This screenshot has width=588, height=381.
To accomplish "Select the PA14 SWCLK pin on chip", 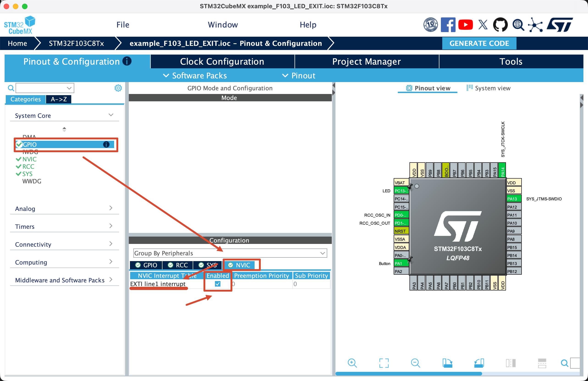I will click(x=502, y=170).
